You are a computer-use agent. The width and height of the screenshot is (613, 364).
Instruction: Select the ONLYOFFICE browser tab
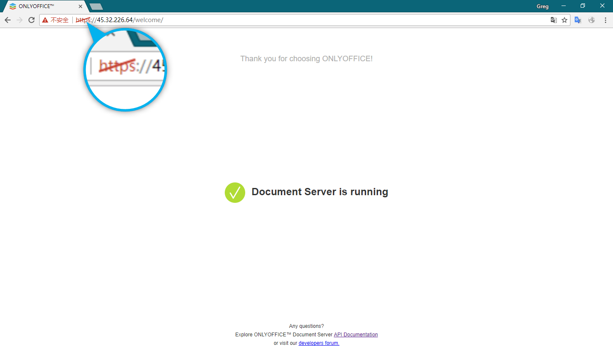[x=45, y=6]
